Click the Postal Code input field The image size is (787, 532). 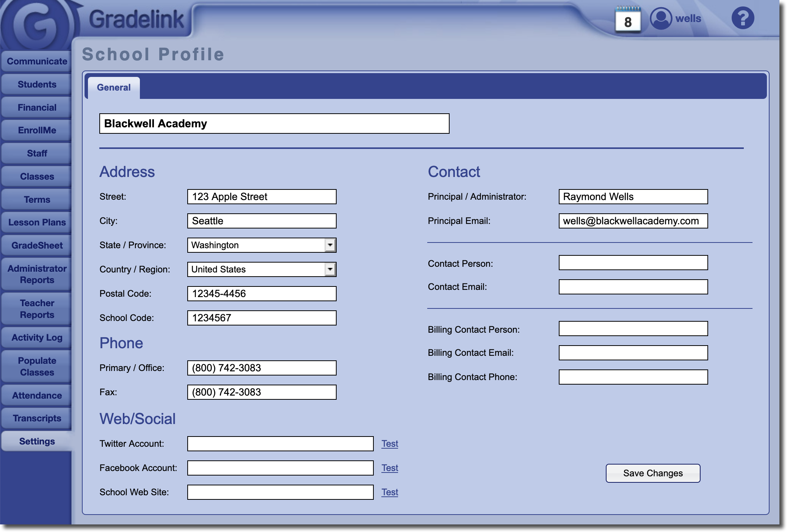point(262,294)
